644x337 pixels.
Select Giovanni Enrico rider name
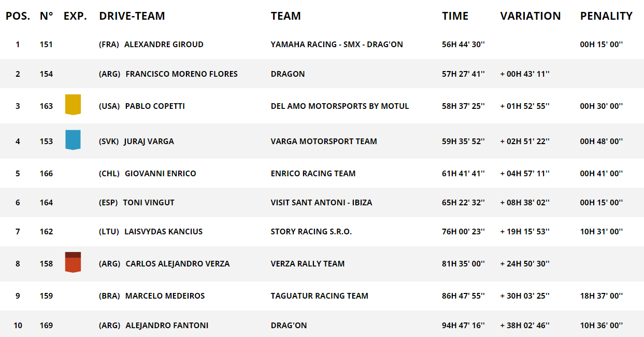[161, 174]
